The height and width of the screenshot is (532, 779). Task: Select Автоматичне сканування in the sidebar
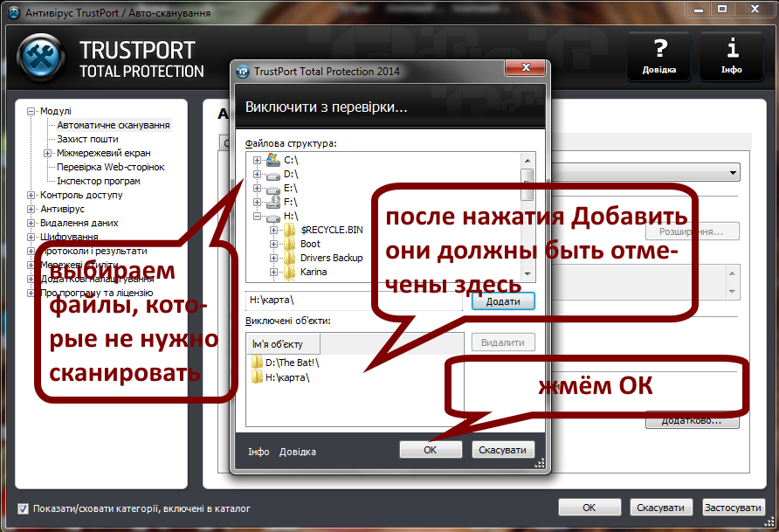(x=113, y=125)
